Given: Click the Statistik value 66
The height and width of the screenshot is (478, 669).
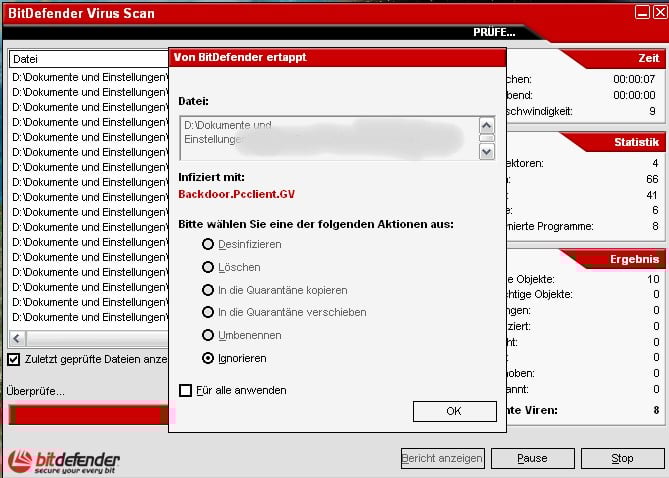Looking at the screenshot, I should tap(652, 179).
